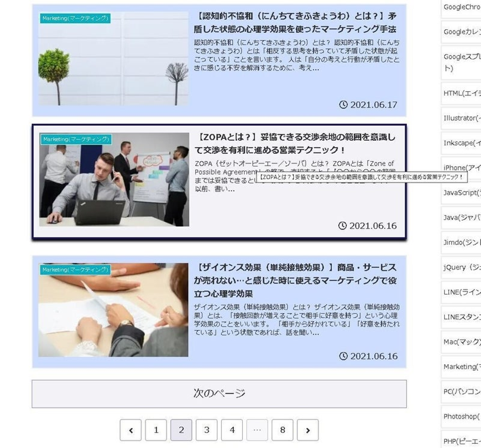The height and width of the screenshot is (448, 481).
Task: Open Jimdo category in sidebar
Action: (461, 242)
